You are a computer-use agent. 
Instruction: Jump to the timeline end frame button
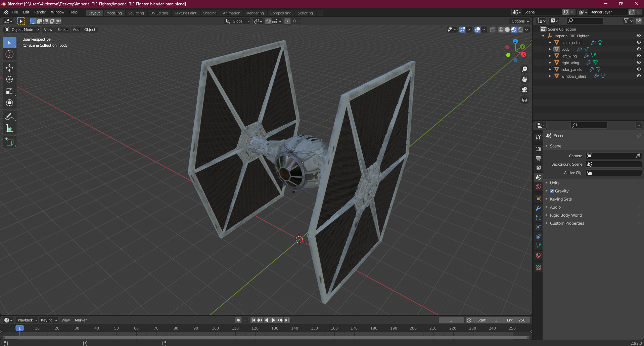pos(287,320)
